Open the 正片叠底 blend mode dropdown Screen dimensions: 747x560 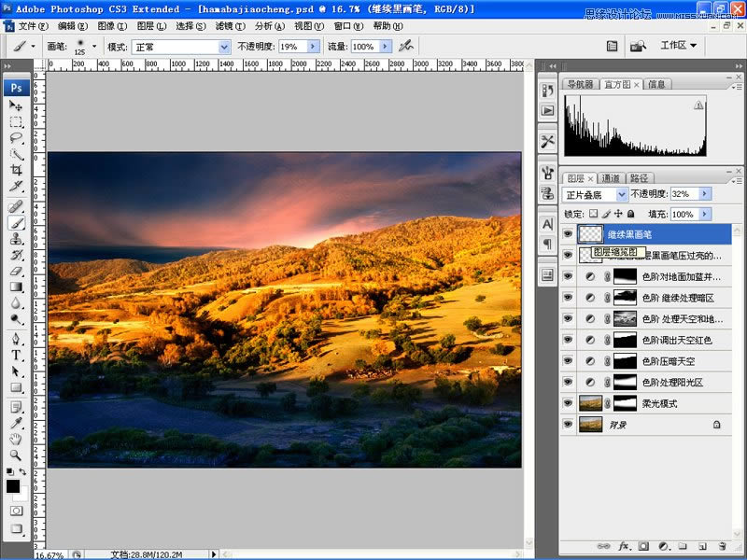pyautogui.click(x=596, y=194)
